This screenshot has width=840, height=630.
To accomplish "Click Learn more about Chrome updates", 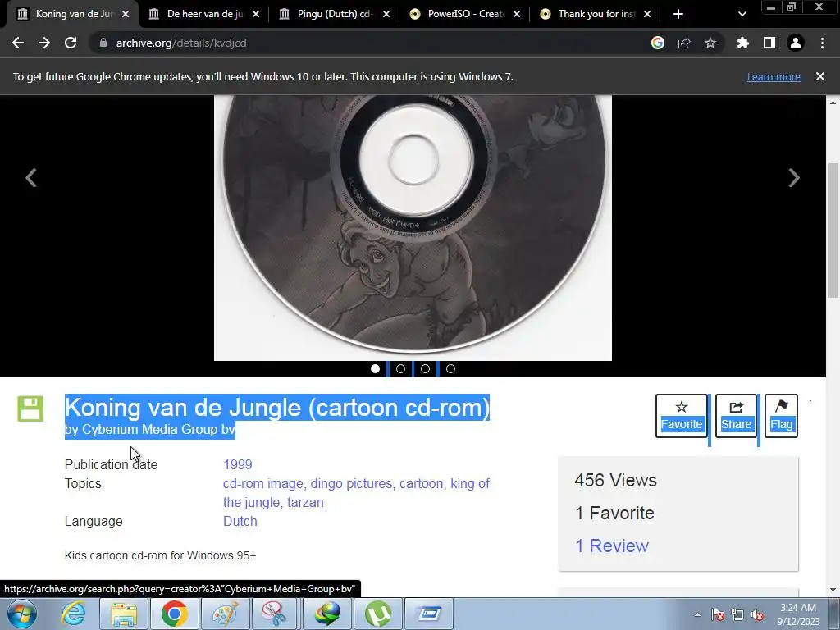I will [774, 76].
